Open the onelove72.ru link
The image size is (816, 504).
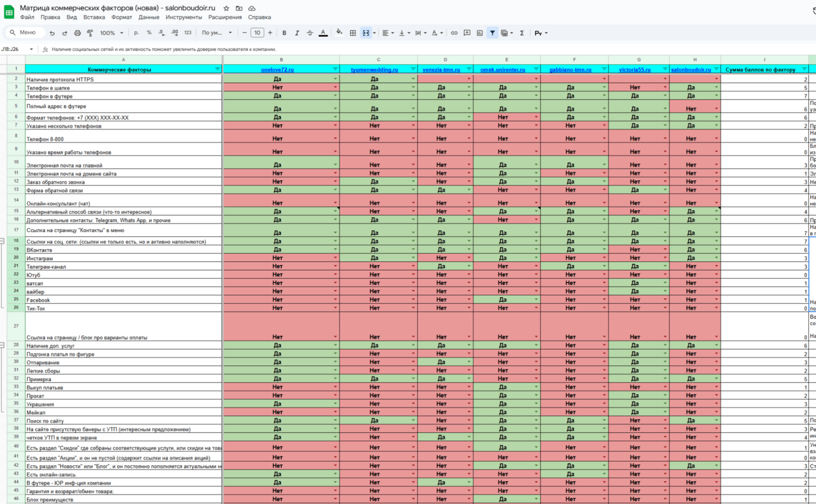click(x=277, y=70)
